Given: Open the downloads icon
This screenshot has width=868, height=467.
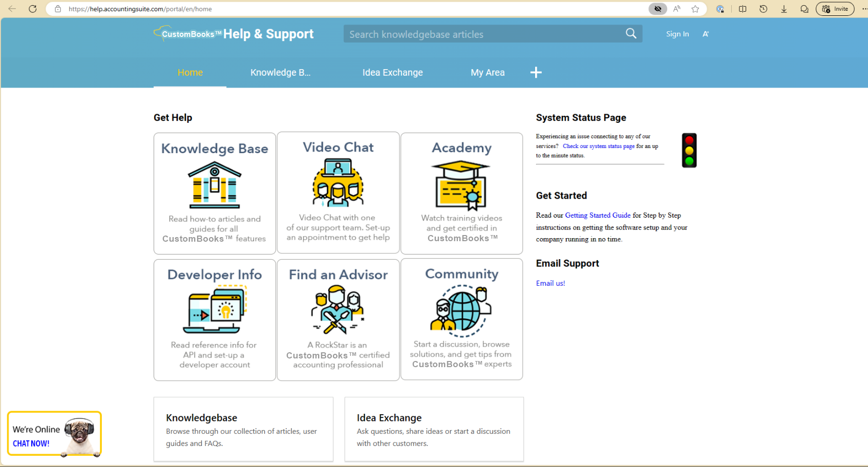Looking at the screenshot, I should pyautogui.click(x=784, y=9).
